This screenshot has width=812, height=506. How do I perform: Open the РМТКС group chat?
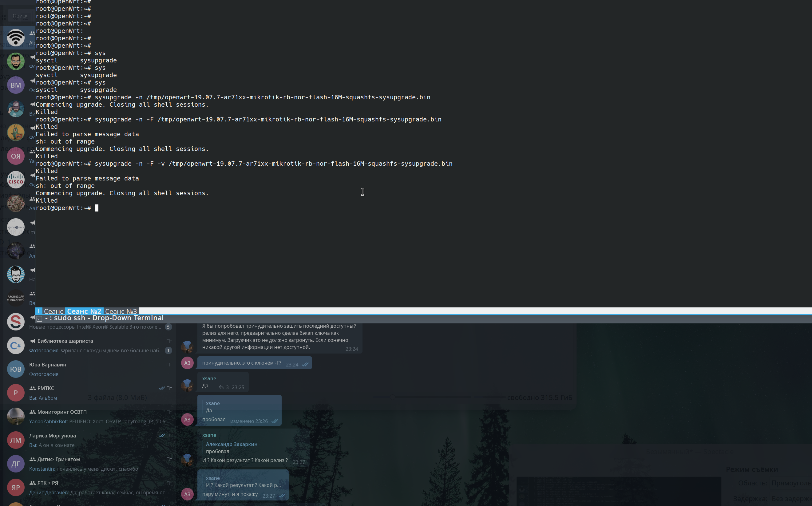pos(90,393)
